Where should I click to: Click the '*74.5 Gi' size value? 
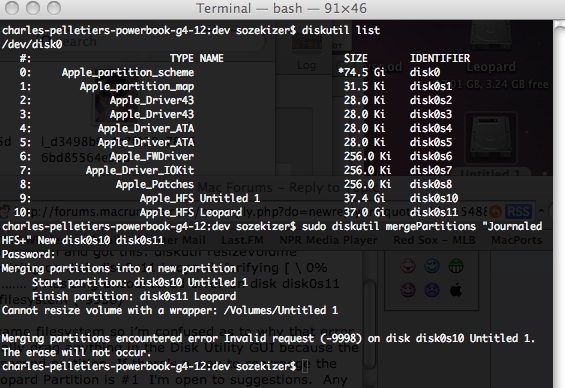[362, 72]
